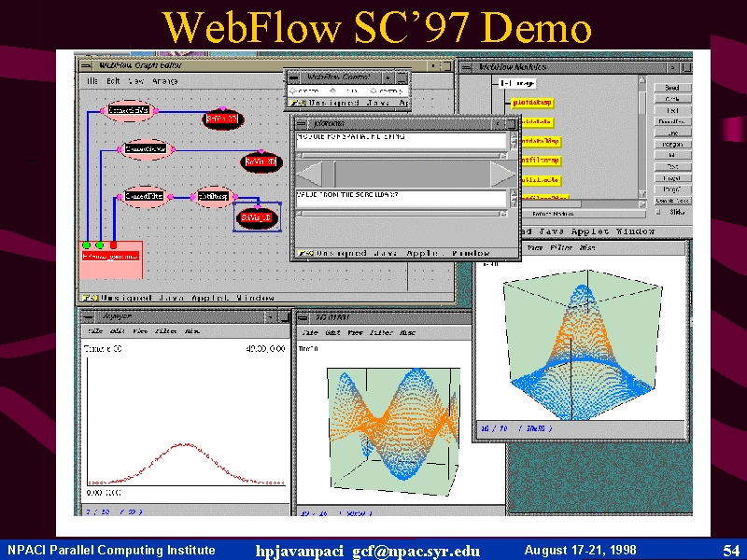Open the File menu in WebFlow Graph Editor
The image size is (747, 560).
92,81
